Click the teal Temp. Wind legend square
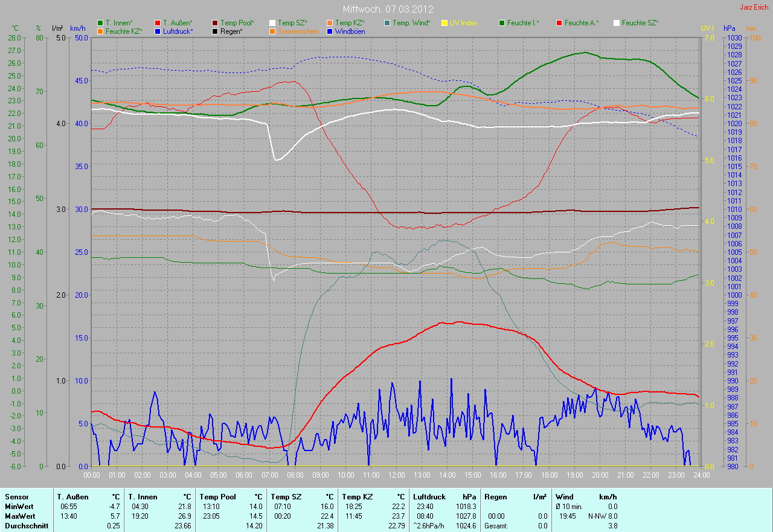 [x=387, y=23]
